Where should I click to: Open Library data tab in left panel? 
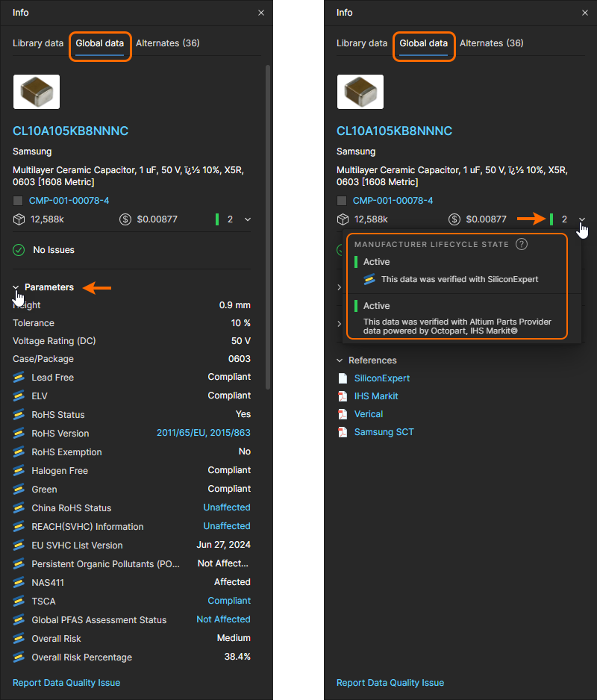[38, 43]
